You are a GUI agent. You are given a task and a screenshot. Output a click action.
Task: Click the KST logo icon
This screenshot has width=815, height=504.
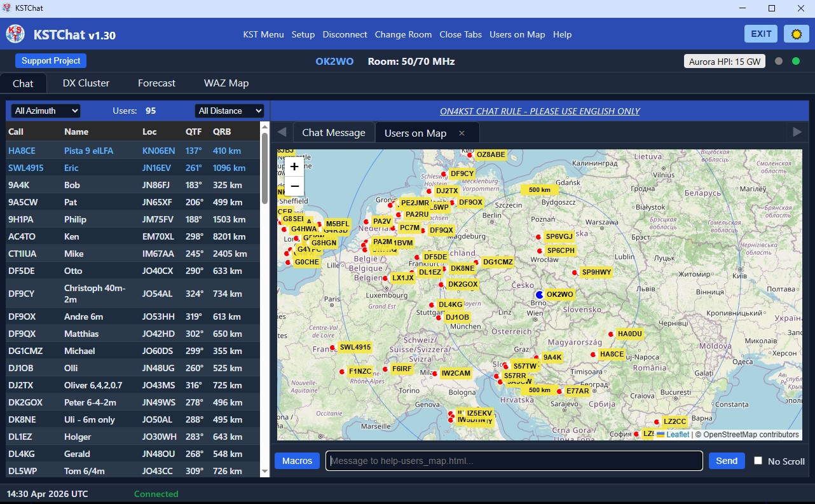15,34
